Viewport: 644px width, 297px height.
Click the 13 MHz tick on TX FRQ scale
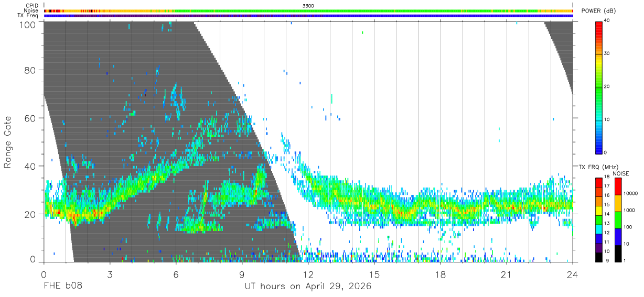607,223
